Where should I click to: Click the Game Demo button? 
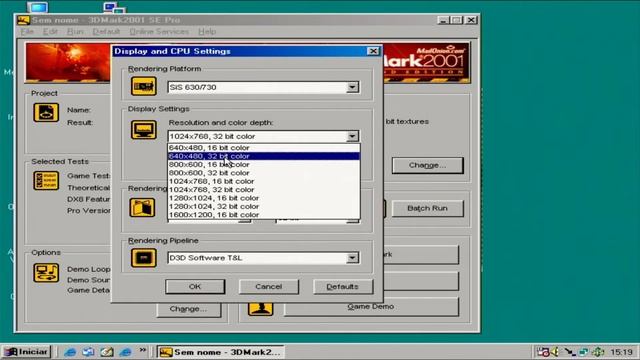pyautogui.click(x=371, y=307)
